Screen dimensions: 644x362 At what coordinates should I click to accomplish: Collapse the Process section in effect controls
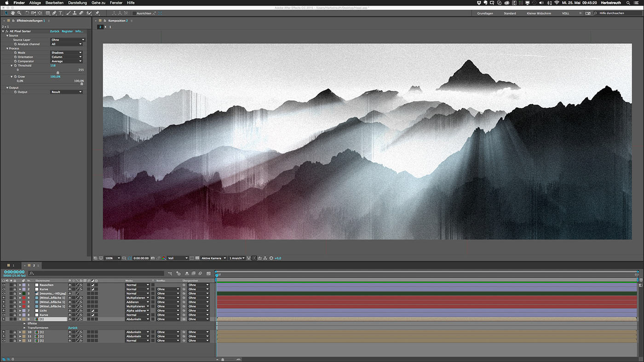7,48
